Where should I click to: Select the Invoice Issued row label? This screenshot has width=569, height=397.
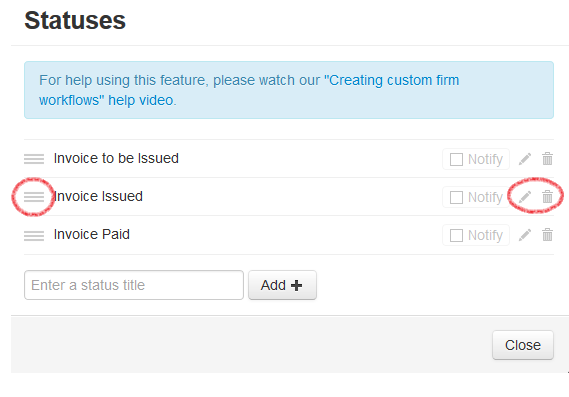pos(98,197)
